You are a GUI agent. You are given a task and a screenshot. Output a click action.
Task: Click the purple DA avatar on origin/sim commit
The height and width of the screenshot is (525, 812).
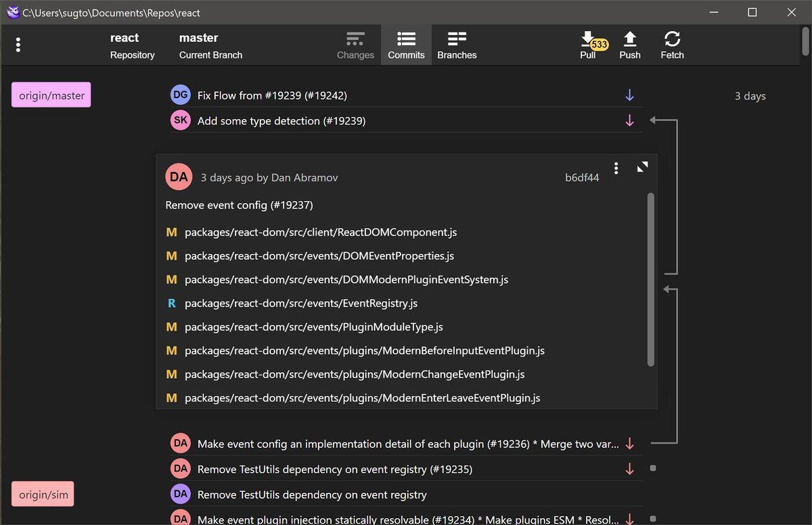(x=181, y=495)
